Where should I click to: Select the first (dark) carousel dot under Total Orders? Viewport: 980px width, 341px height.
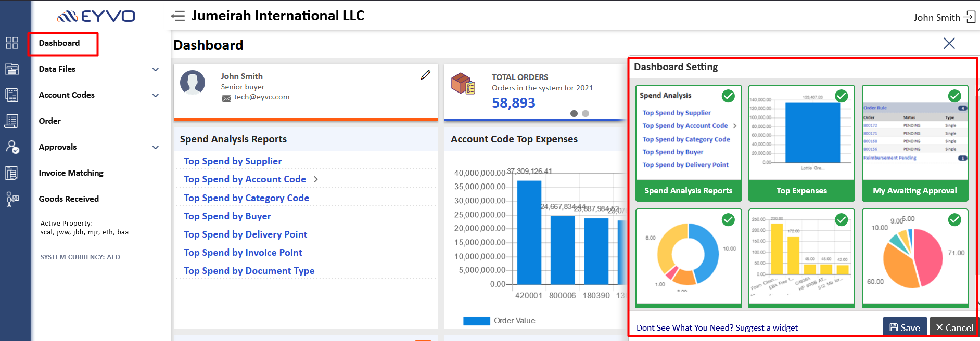[x=574, y=113]
